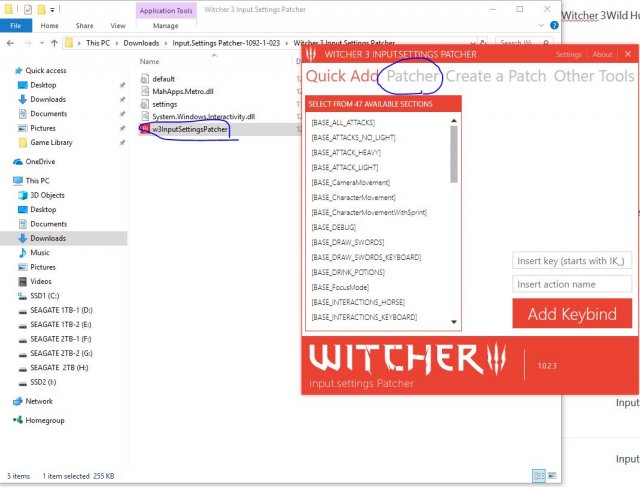Click the MahApps.Metro.dll file icon
Viewport: 640px width, 487px height.
pos(144,91)
